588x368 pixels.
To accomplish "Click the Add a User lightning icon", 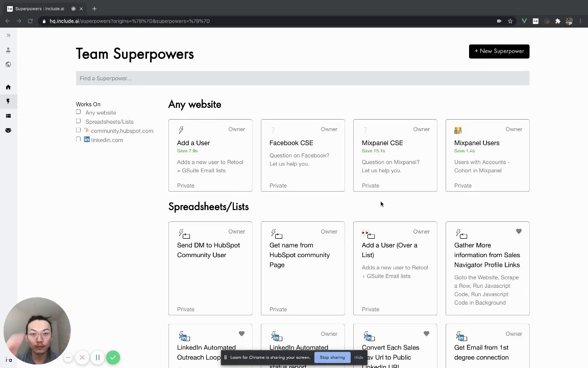I will [x=181, y=130].
